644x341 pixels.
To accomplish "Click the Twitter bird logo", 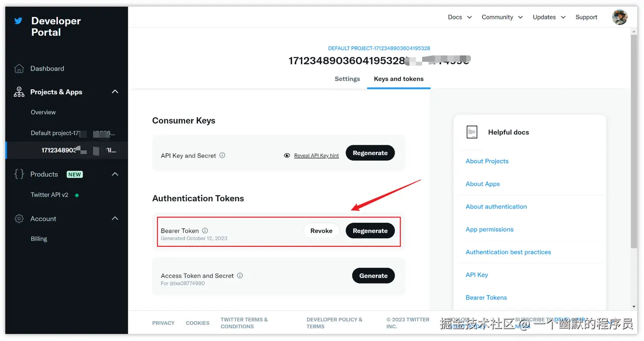I will coord(19,21).
